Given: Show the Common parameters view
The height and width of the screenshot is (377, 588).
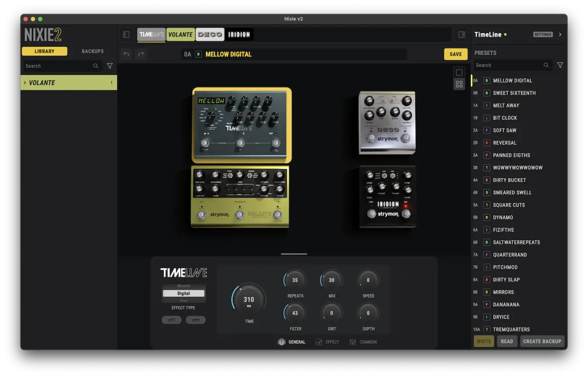Looking at the screenshot, I should pyautogui.click(x=363, y=342).
